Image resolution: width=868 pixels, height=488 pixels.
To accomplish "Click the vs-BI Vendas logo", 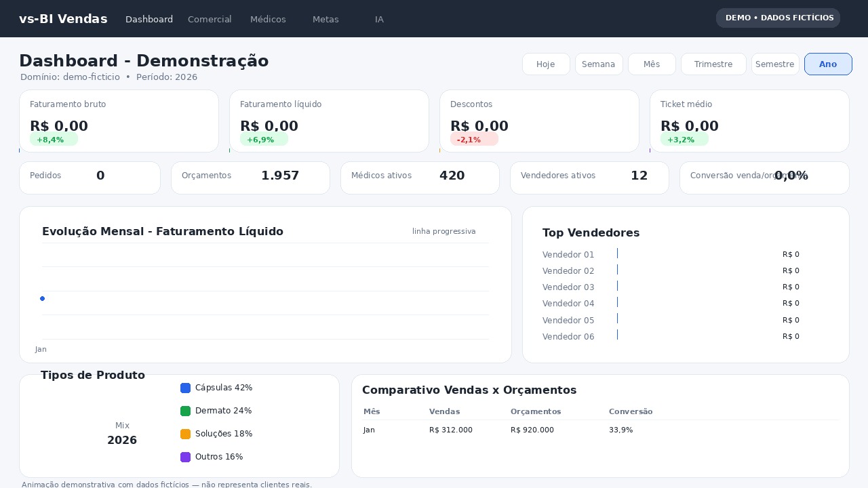I will [x=63, y=19].
